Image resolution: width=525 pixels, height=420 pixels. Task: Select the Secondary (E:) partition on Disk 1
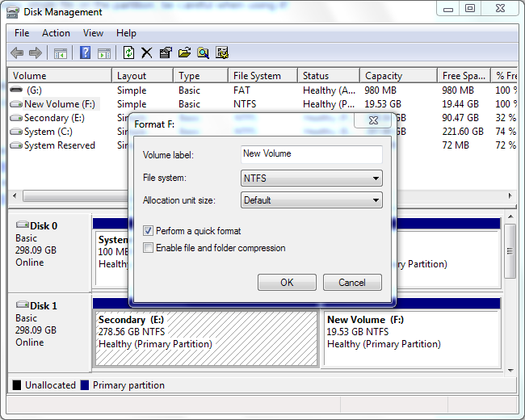click(x=206, y=338)
